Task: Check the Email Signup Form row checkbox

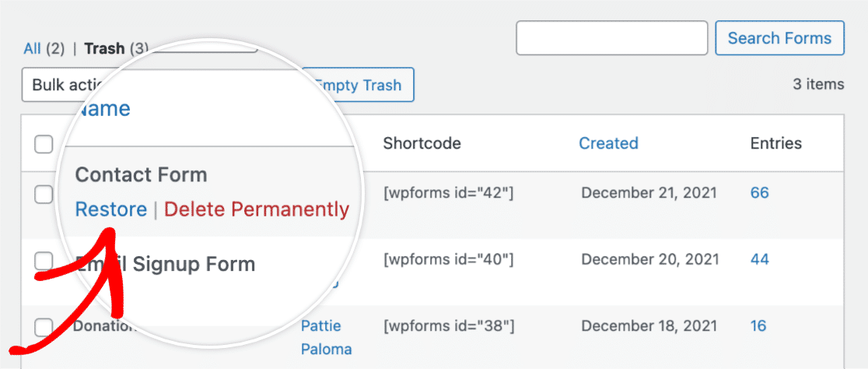Action: (44, 261)
